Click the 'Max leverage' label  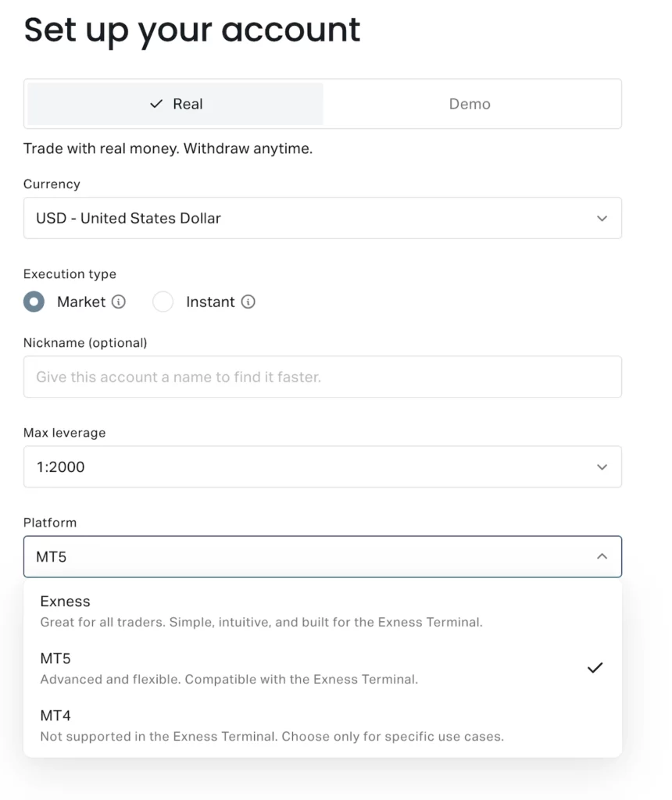(x=64, y=433)
